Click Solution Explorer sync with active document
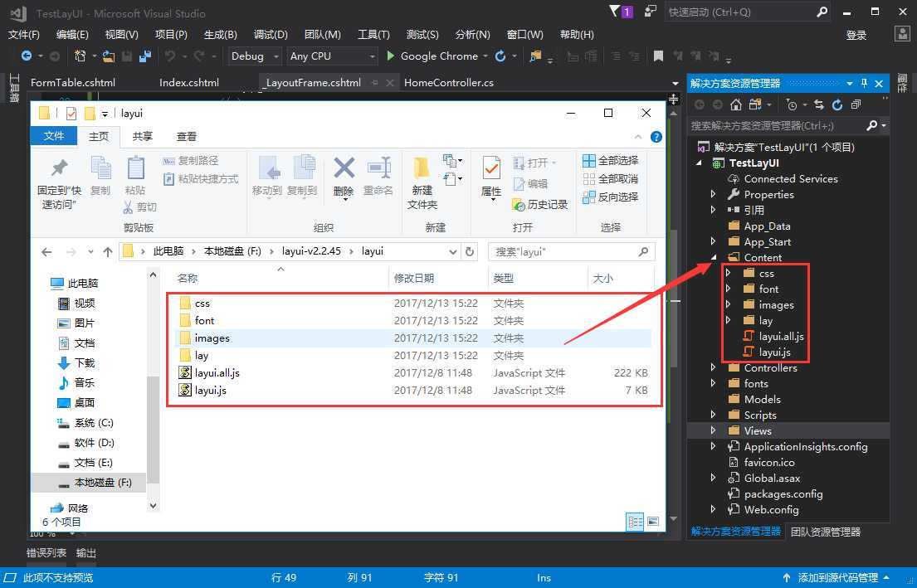Image resolution: width=917 pixels, height=588 pixels. 819,104
